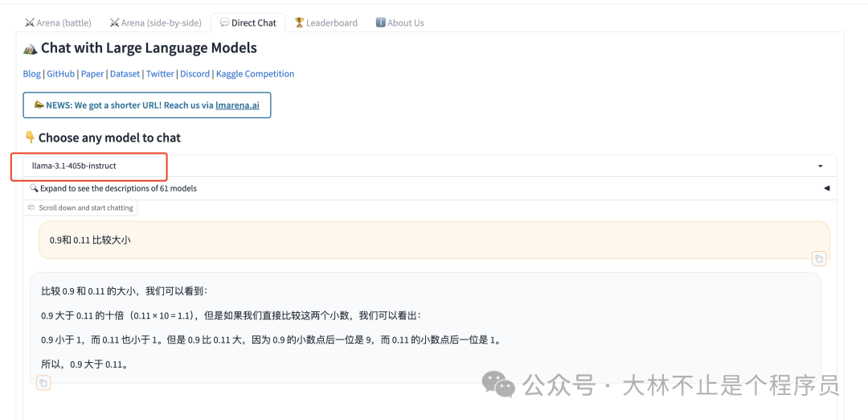Click the speech bubble icon on Direct Chat tab
Screen dimensions: 868x420
224,23
